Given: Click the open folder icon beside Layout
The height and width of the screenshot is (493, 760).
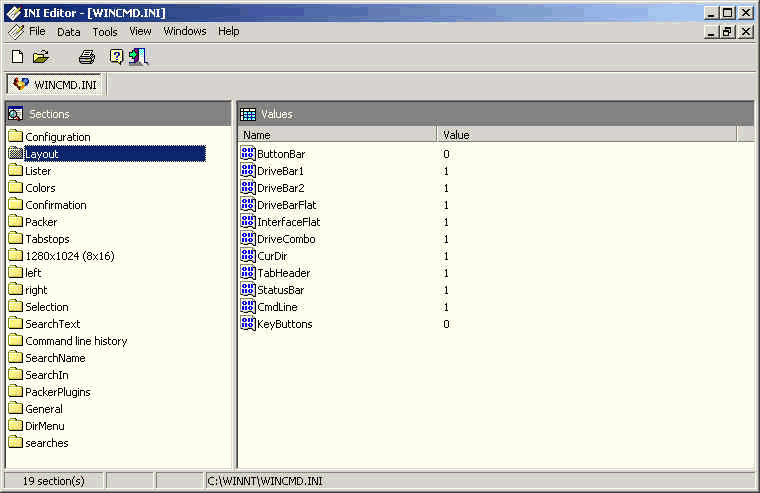Looking at the screenshot, I should pyautogui.click(x=16, y=153).
